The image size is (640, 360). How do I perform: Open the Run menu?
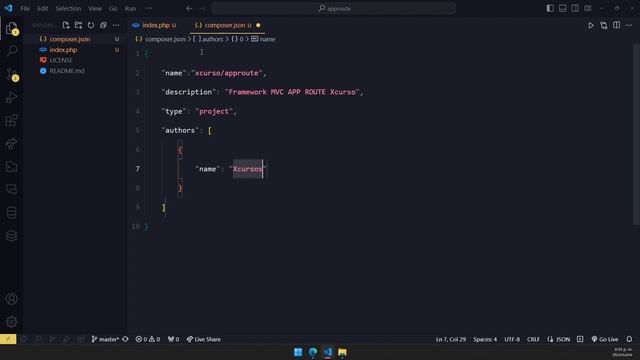tap(130, 8)
